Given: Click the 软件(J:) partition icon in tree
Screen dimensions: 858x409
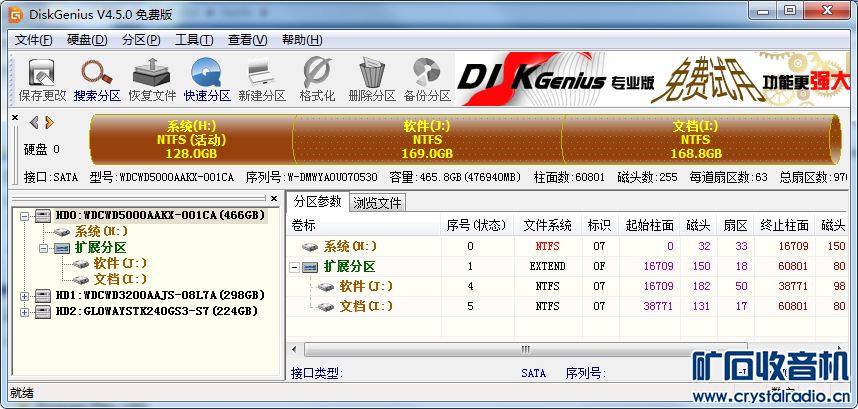Looking at the screenshot, I should click(81, 264).
